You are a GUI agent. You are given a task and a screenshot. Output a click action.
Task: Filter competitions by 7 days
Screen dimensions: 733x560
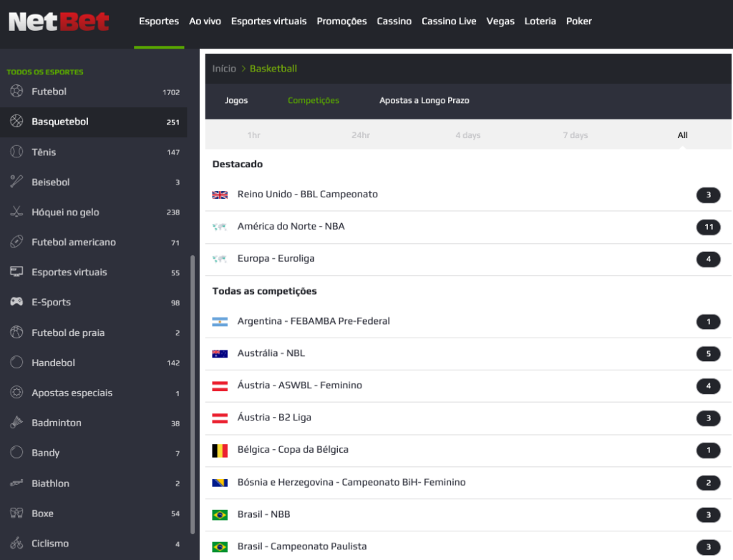click(x=575, y=135)
